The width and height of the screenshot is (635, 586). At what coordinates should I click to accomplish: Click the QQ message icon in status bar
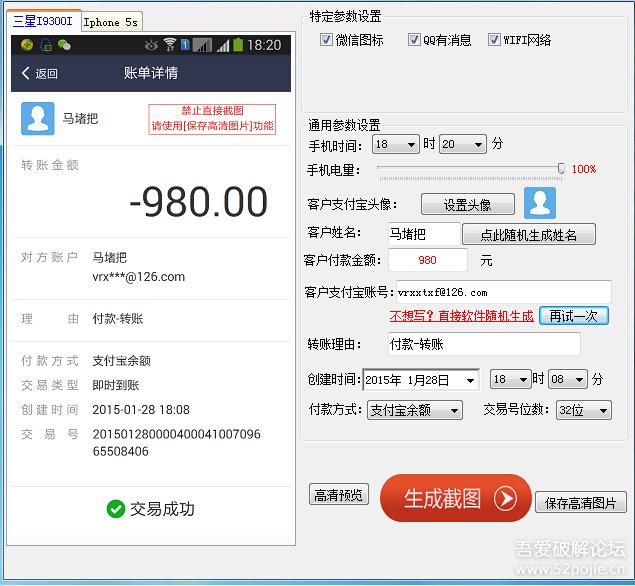coord(46,45)
